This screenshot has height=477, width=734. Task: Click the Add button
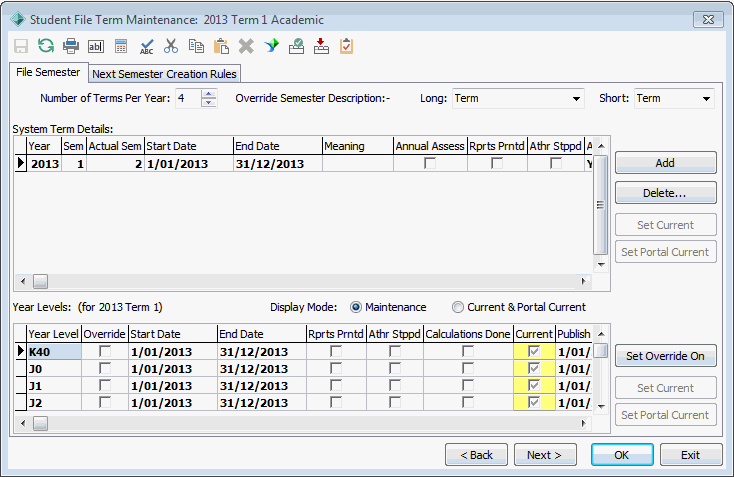(665, 163)
